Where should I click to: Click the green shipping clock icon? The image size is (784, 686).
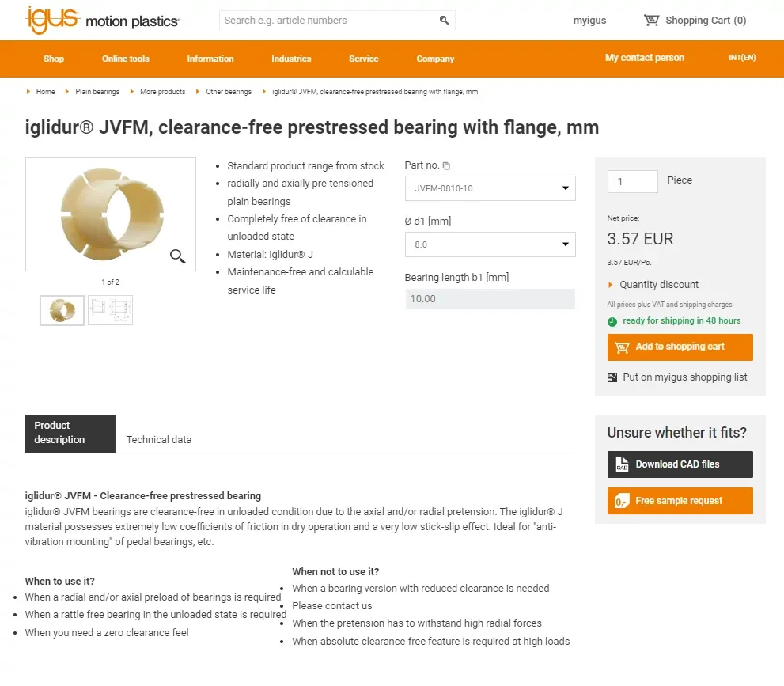tap(612, 321)
